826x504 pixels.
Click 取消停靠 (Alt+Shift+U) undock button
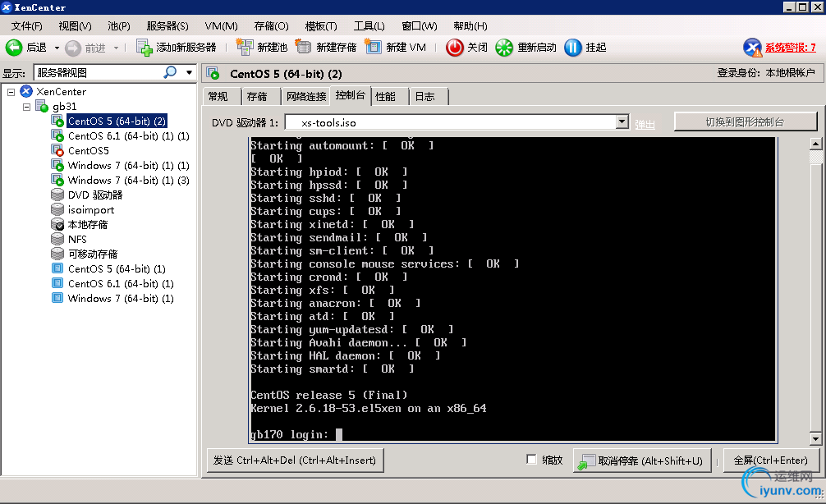click(x=641, y=460)
